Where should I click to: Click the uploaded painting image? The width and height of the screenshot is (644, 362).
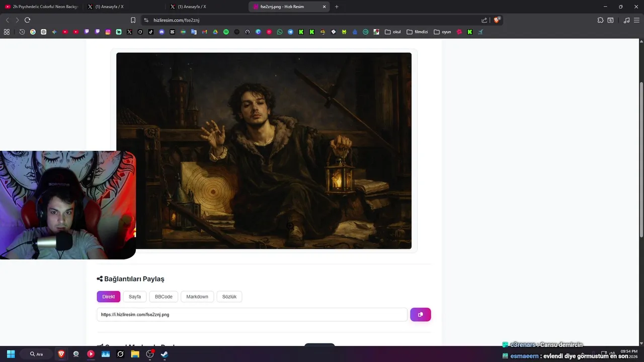coord(264,151)
